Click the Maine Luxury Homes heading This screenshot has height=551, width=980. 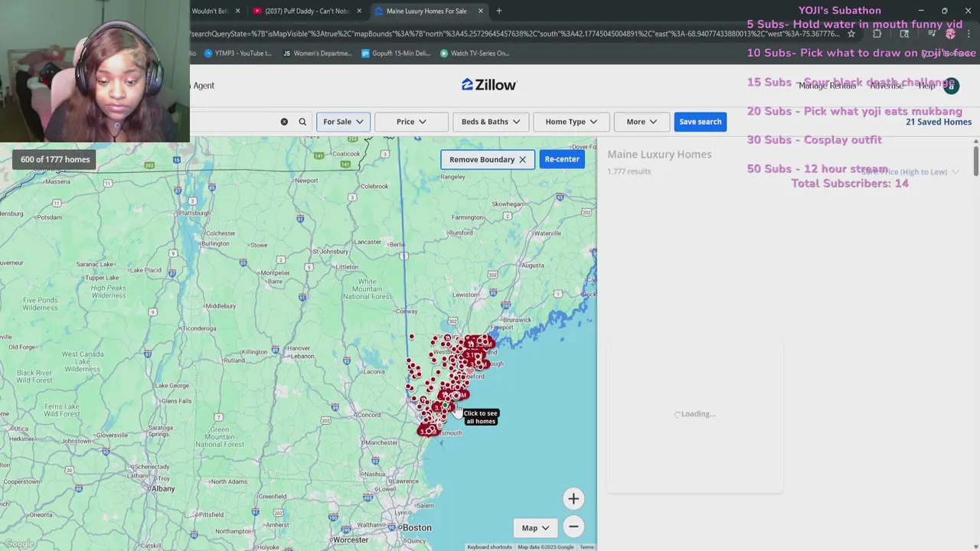(x=659, y=155)
